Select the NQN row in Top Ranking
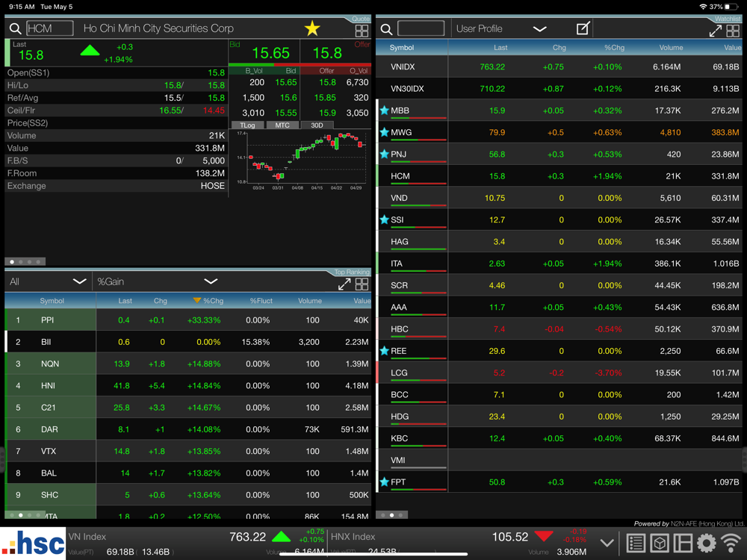The image size is (747, 560). pyautogui.click(x=187, y=364)
